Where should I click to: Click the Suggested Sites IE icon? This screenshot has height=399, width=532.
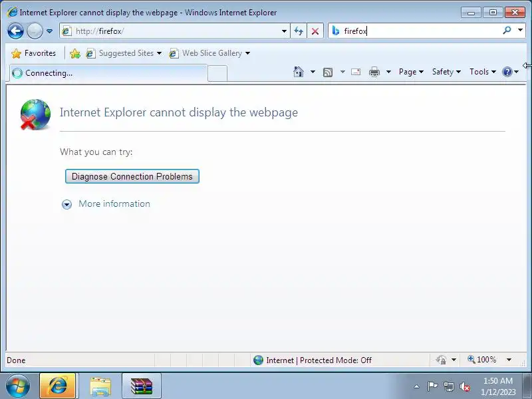pos(90,53)
